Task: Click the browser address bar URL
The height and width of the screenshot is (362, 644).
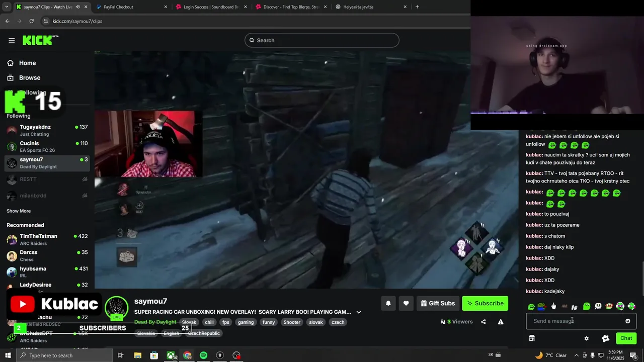Action: pyautogui.click(x=77, y=21)
